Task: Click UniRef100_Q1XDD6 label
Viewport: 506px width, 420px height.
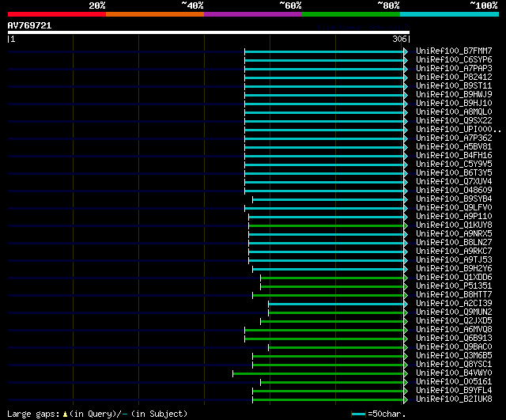Action: [454, 278]
